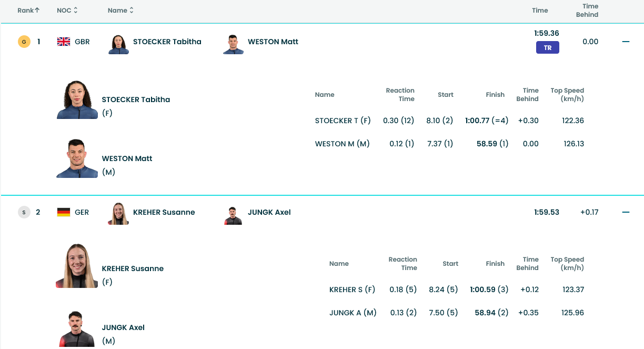Screen dimensions: 644x349
Task: Click Weston start time 7.37 (1)
Action: [440, 144]
